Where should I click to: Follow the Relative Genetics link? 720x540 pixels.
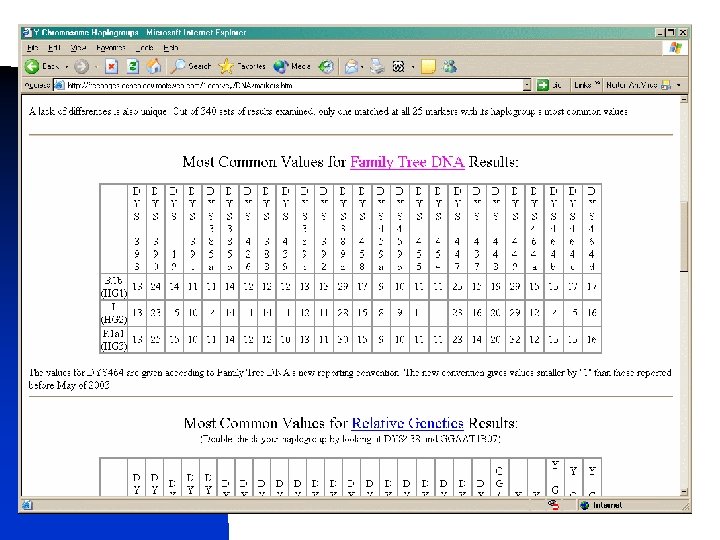pos(407,423)
